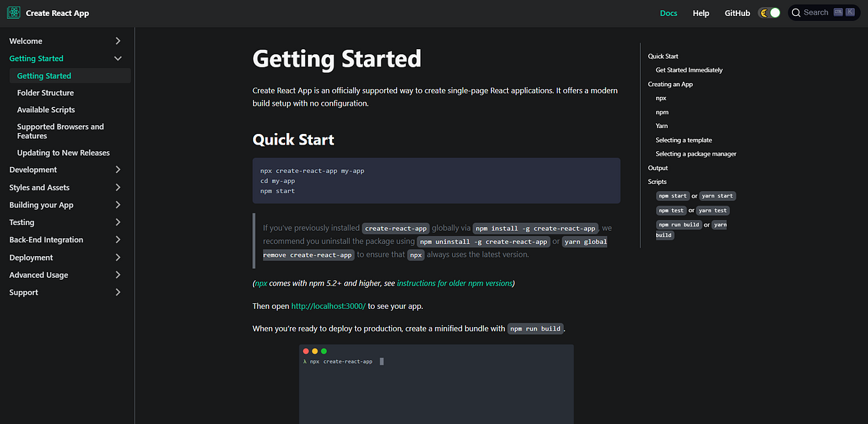
Task: Open GitHub from the navbar
Action: (736, 12)
